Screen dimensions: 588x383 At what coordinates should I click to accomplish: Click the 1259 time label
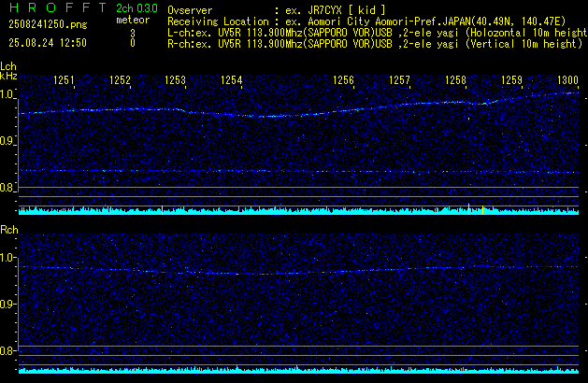(512, 79)
